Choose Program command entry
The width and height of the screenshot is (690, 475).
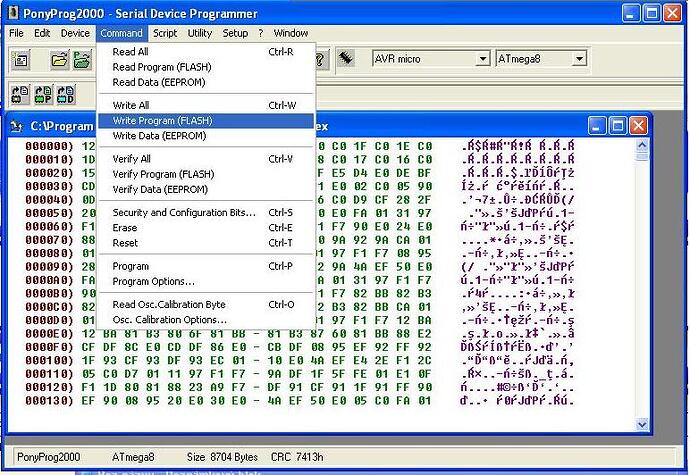tap(206, 266)
